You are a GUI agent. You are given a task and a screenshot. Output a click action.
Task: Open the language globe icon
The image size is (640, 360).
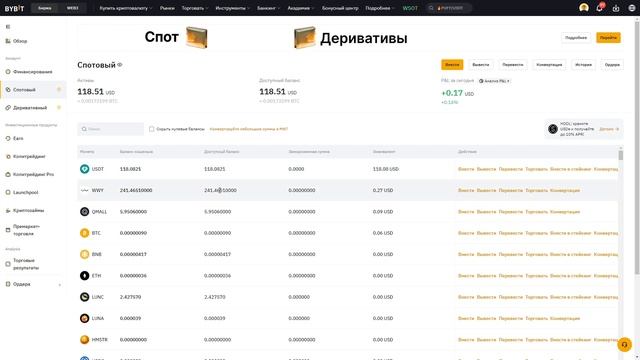coord(632,8)
